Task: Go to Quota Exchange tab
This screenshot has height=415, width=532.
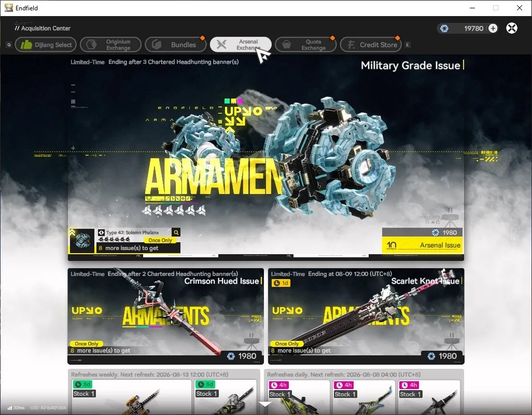Action: pyautogui.click(x=306, y=45)
